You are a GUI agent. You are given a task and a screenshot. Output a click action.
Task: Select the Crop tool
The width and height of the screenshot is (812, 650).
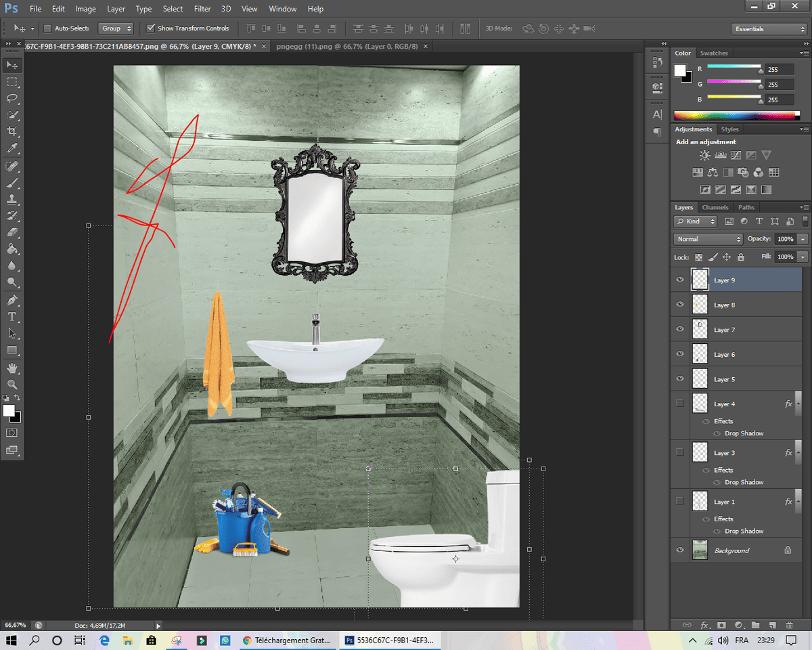[12, 131]
